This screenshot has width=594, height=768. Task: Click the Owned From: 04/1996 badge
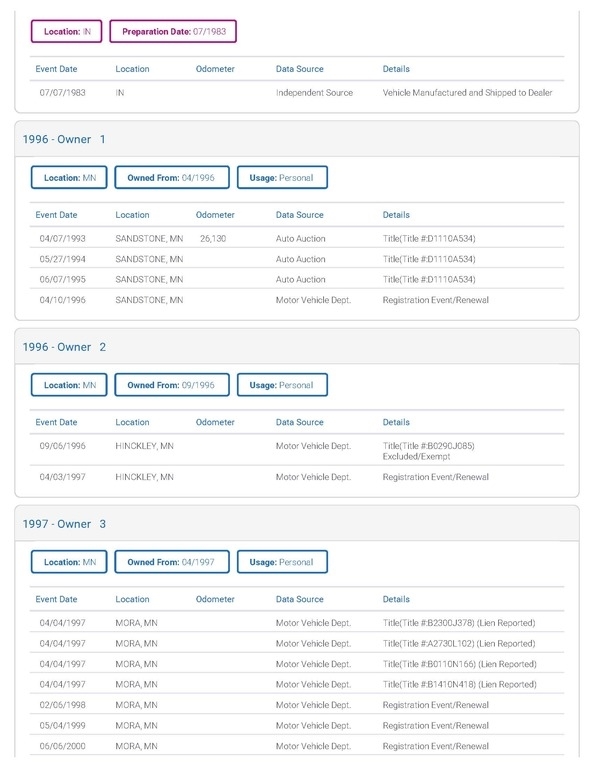click(172, 177)
